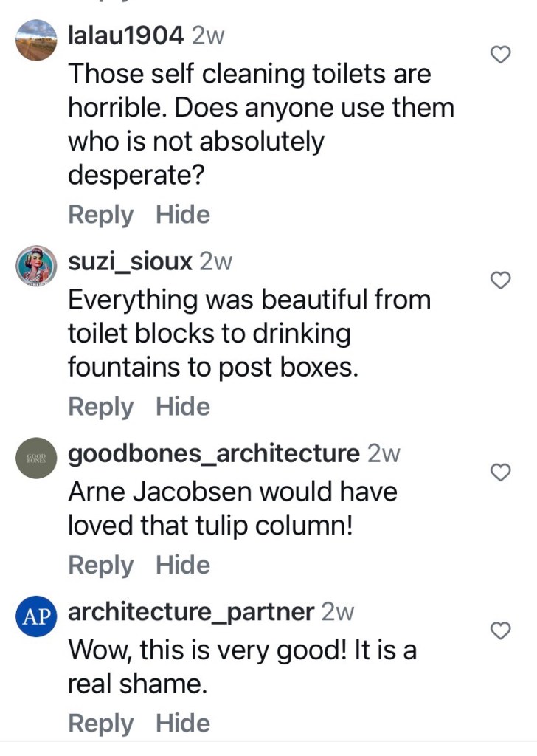Hide goodbones_architecture's comment
Screen dimensions: 537x756
(x=183, y=565)
